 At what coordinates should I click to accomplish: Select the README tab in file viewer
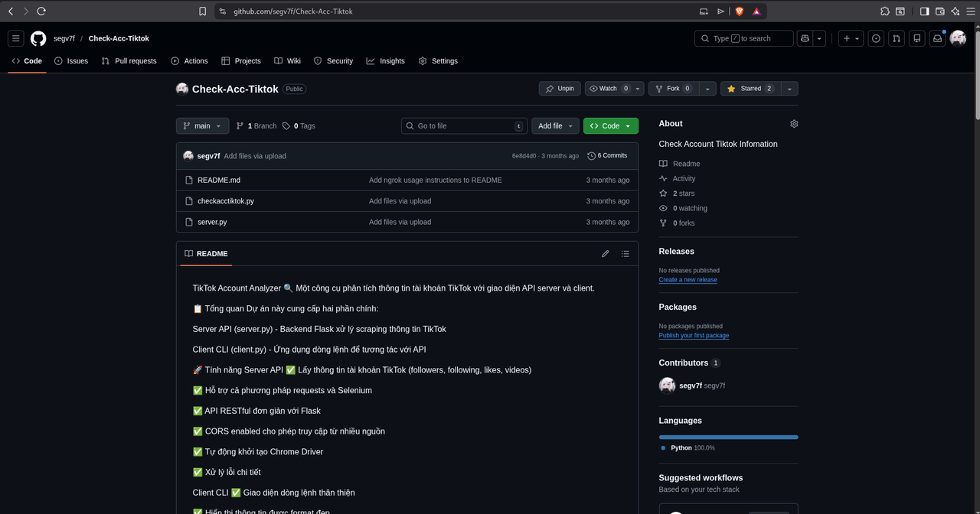click(206, 254)
